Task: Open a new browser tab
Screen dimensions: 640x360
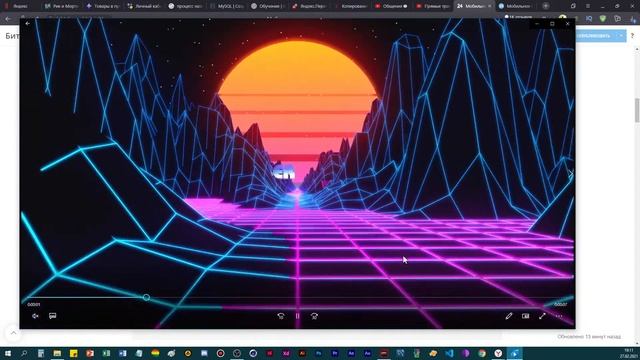Action: point(546,6)
